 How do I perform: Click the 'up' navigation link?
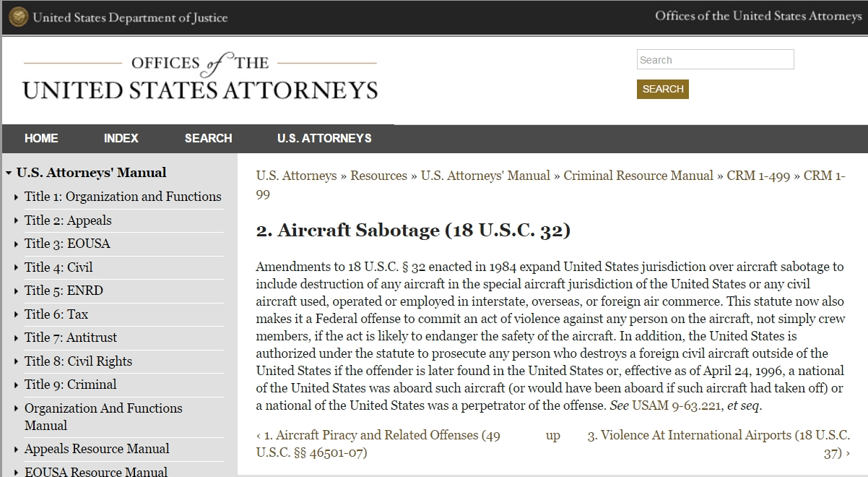[553, 435]
